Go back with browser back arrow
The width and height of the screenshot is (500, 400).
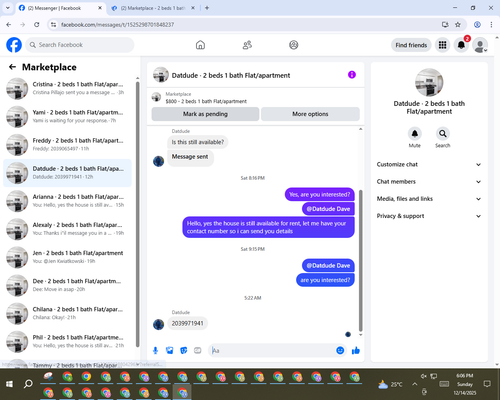click(x=9, y=25)
